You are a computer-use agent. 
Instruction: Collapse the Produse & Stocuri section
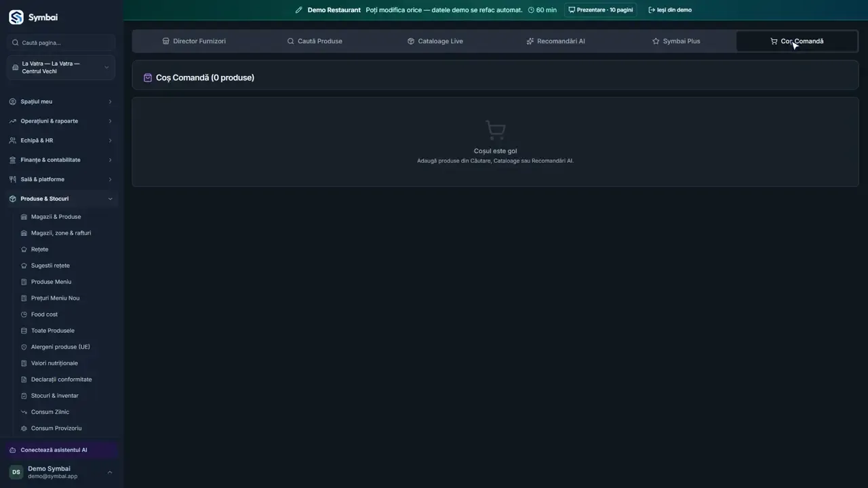tap(61, 199)
